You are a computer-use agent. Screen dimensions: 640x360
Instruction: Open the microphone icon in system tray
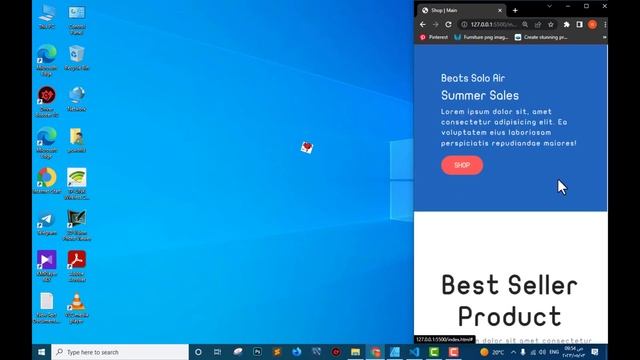(x=523, y=352)
